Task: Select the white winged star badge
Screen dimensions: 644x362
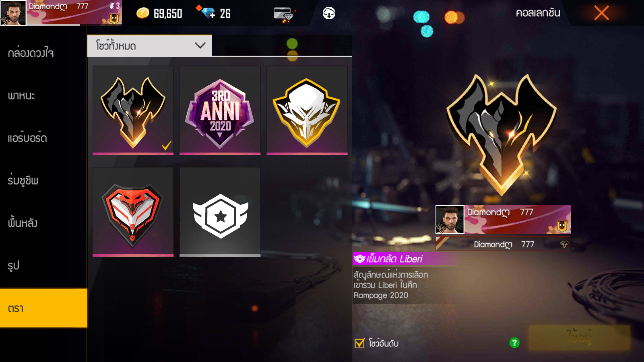Action: tap(220, 212)
